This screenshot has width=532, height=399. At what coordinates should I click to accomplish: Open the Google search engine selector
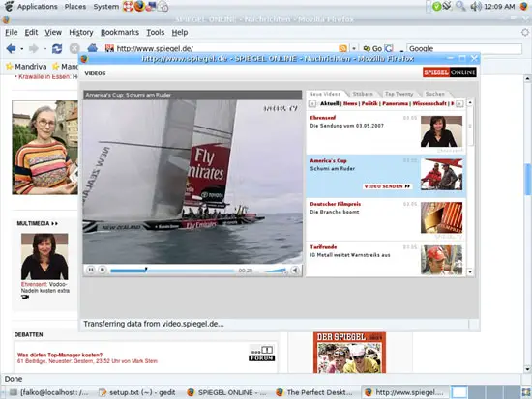(x=389, y=49)
